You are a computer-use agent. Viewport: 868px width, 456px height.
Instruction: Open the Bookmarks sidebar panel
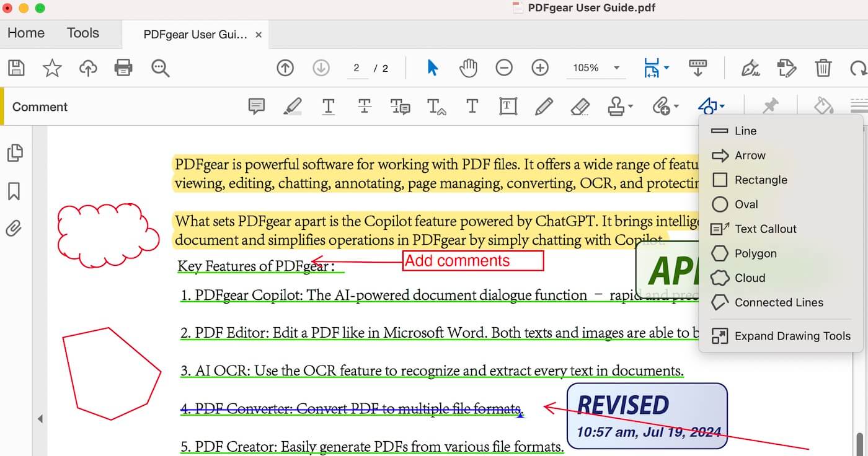[15, 191]
